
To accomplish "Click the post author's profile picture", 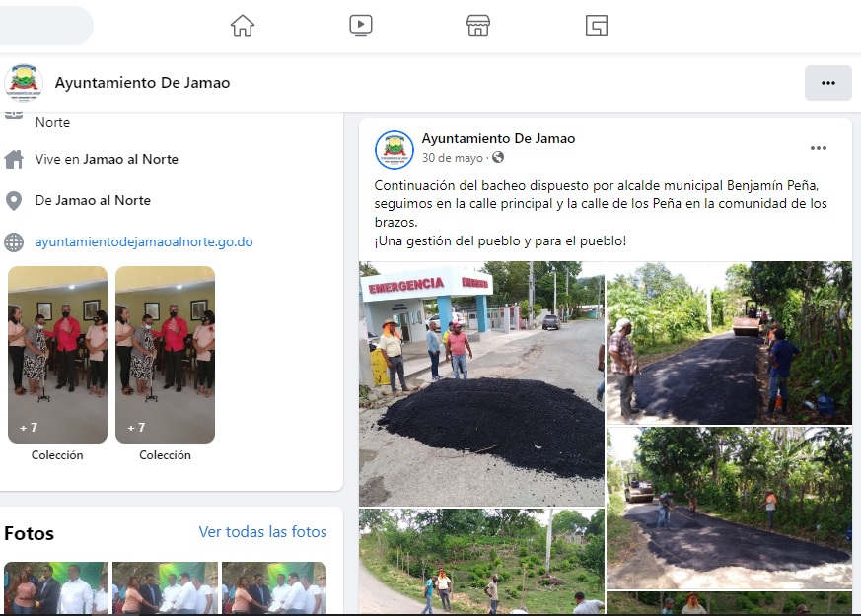I will pos(395,149).
